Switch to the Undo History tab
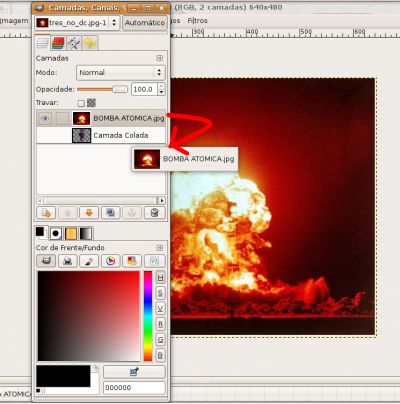Viewport: 400px width, 404px height. click(90, 43)
